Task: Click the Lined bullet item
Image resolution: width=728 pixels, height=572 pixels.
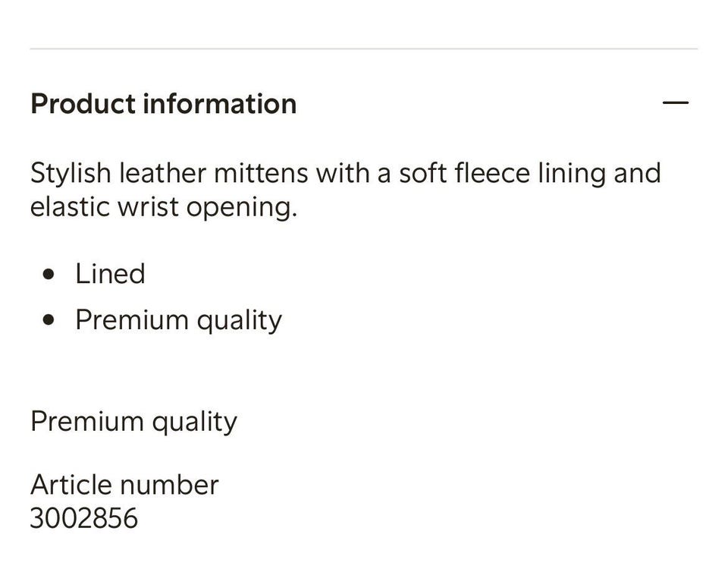Action: [111, 273]
